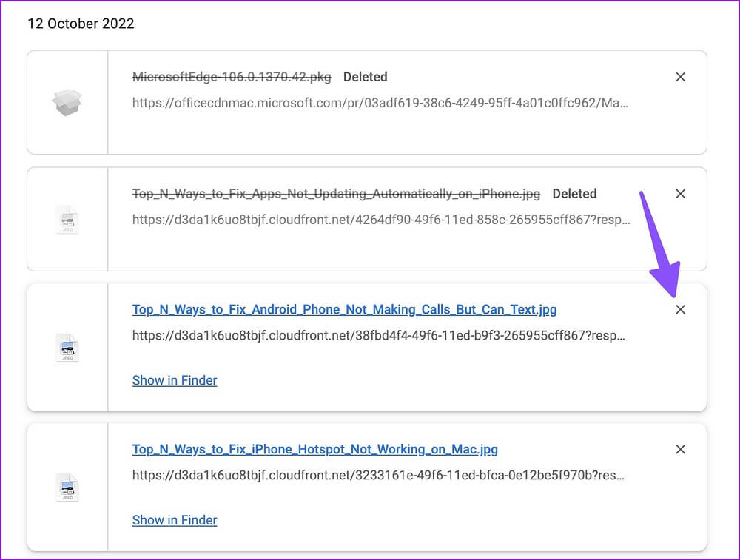Click the package box icon for MicrosoftEdge

point(67,103)
